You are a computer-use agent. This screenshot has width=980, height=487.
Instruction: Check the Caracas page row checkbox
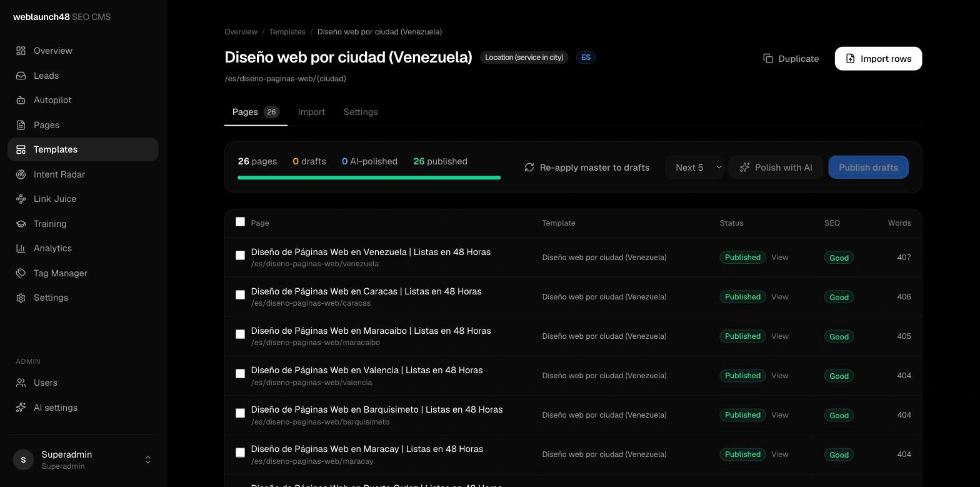coord(240,295)
